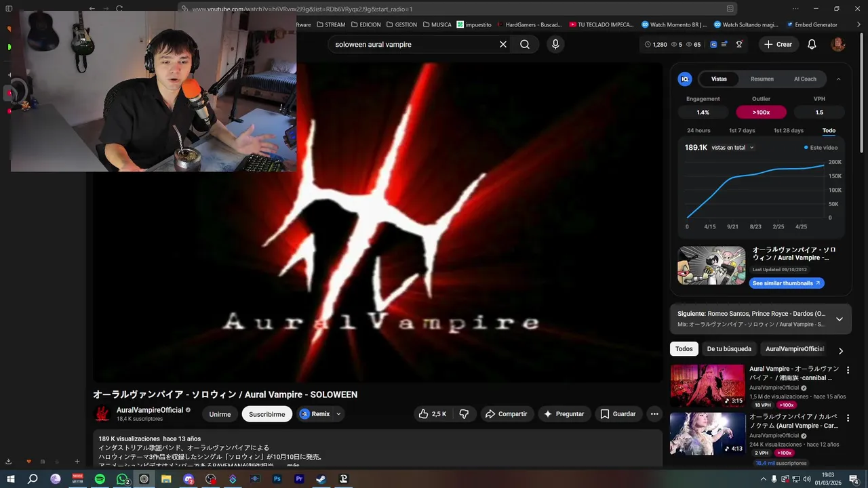Screen dimensions: 868x488
Task: Open the vidIQ list icon in top bar
Action: point(724,44)
